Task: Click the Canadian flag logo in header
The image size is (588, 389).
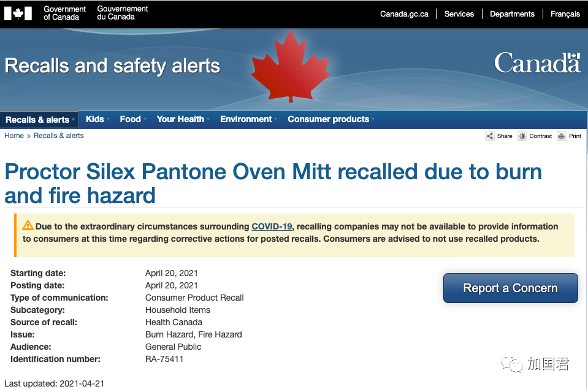Action: [18, 13]
